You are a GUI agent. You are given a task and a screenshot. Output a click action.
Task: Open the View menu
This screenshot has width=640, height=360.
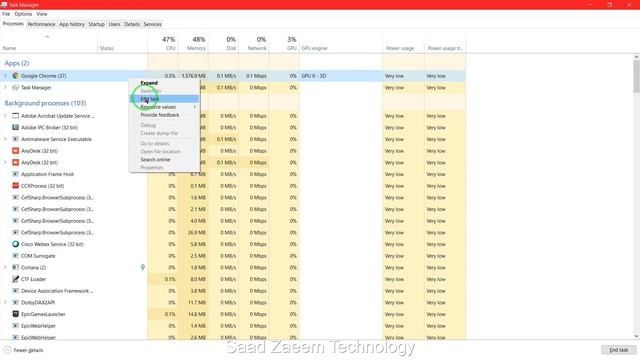click(x=42, y=14)
